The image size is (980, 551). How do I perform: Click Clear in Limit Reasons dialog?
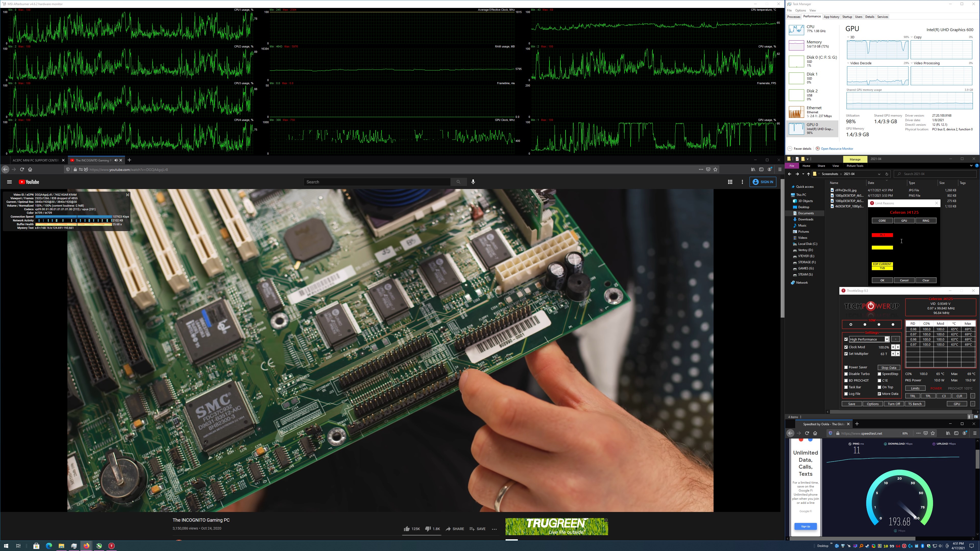click(x=926, y=280)
